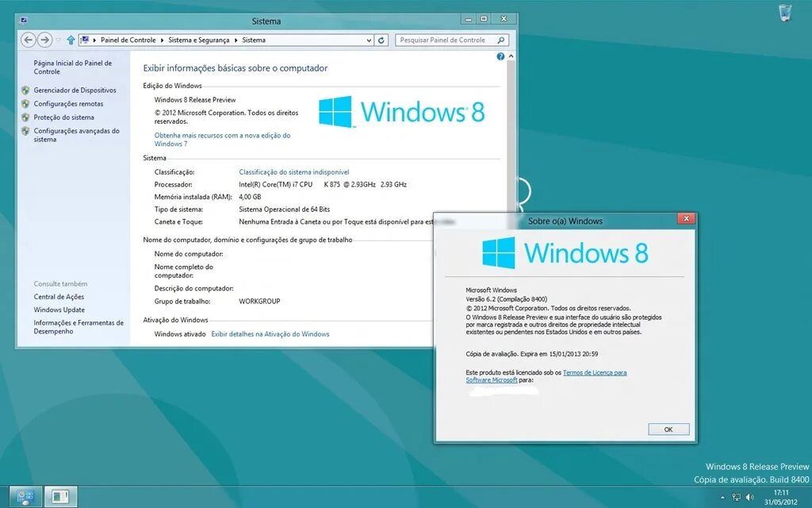This screenshot has height=508, width=812.
Task: Open the recent locations dropdown beside Forward arrow
Action: (x=59, y=40)
